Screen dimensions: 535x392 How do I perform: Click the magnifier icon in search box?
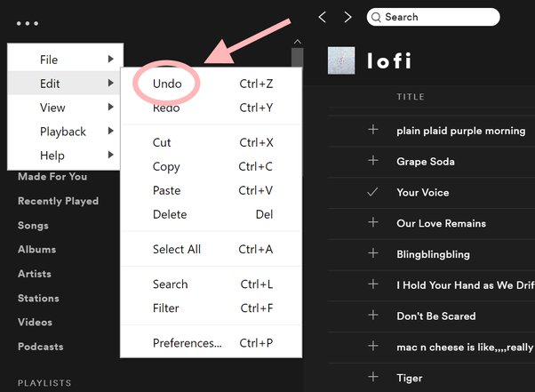click(376, 17)
